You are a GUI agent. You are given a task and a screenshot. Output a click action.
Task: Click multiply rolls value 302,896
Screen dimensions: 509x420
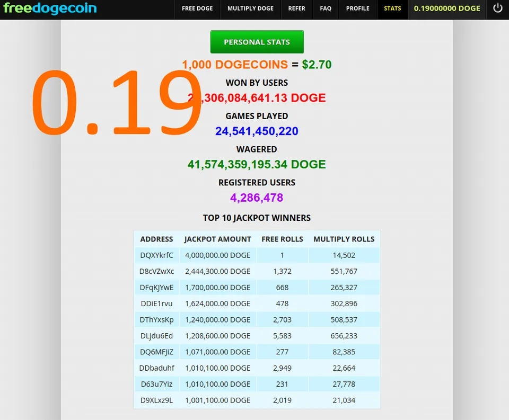[344, 303]
